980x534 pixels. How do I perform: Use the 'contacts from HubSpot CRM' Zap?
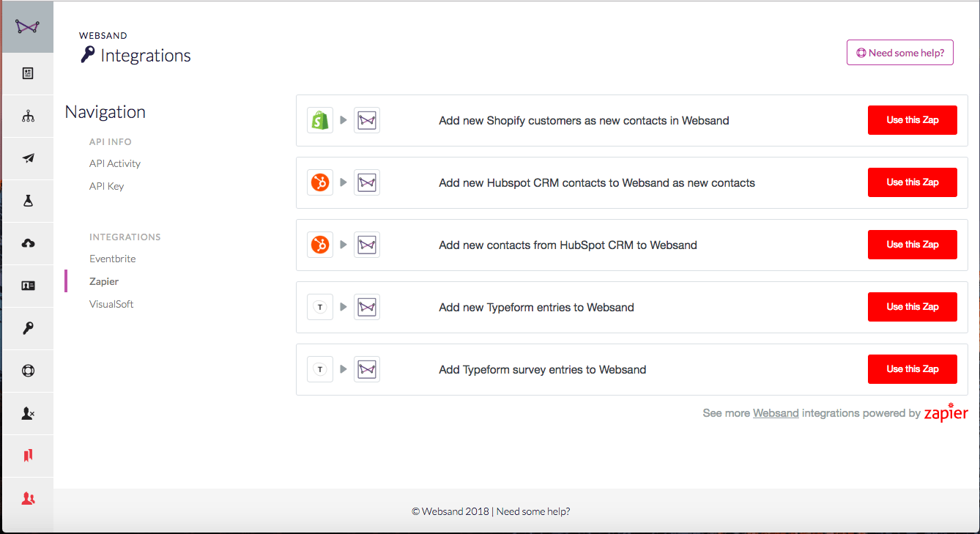(913, 245)
